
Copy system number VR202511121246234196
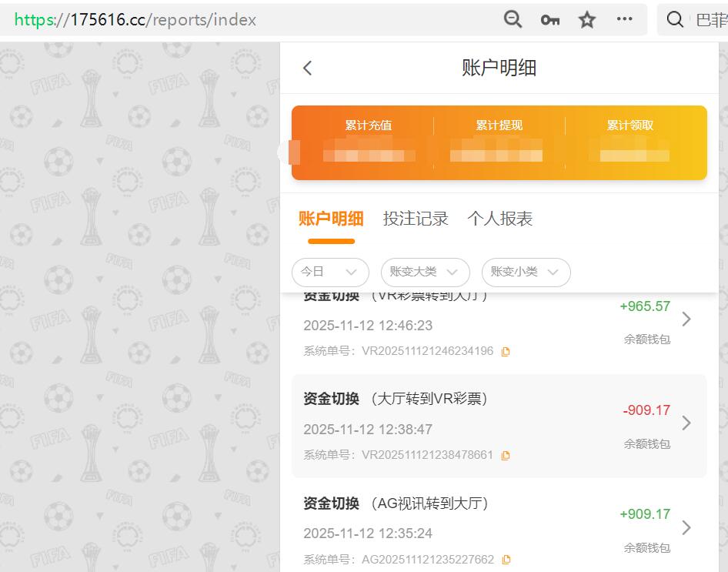coord(505,350)
